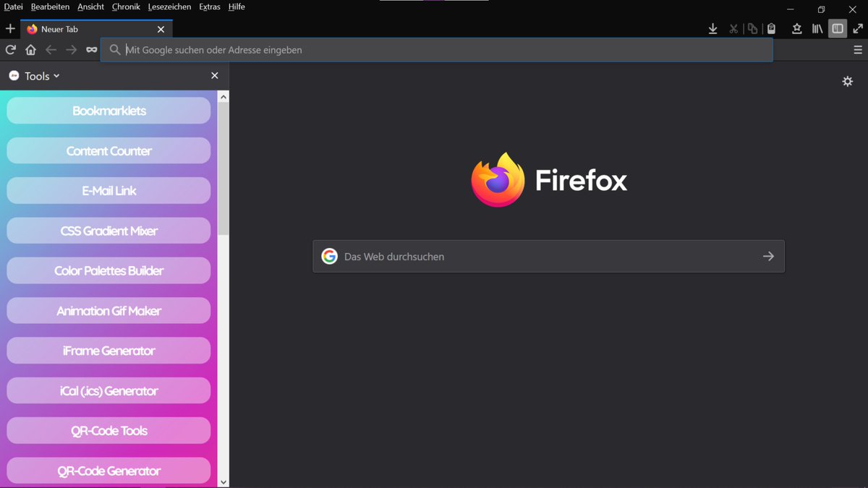Open the Datei menu
This screenshot has height=488, width=868.
(x=14, y=7)
